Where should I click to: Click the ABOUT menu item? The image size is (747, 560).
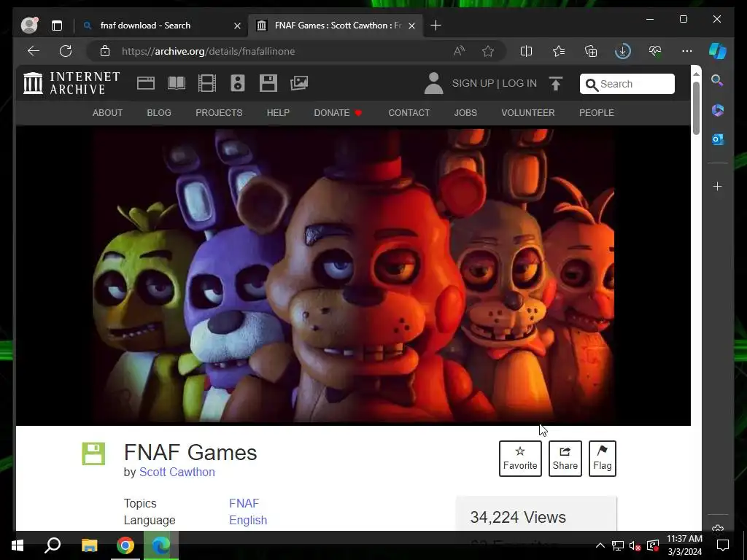click(x=107, y=113)
